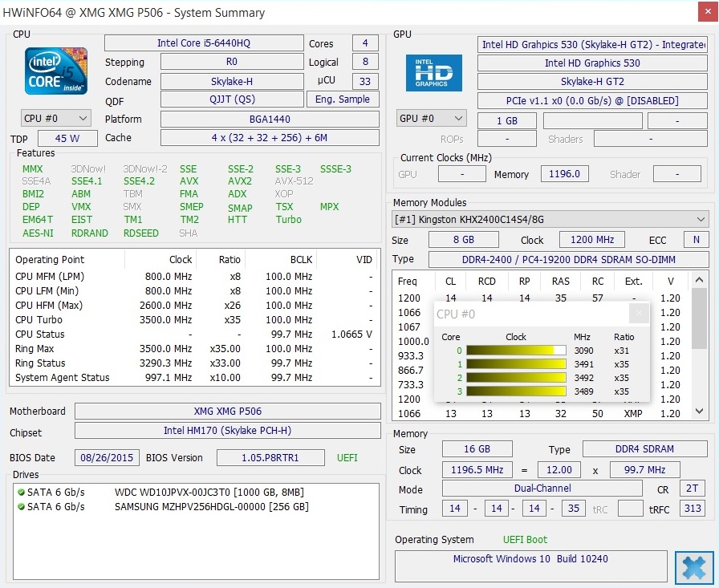Click the memory timings scrollbar thumb
Screen dimensions: 719x588
point(699,318)
